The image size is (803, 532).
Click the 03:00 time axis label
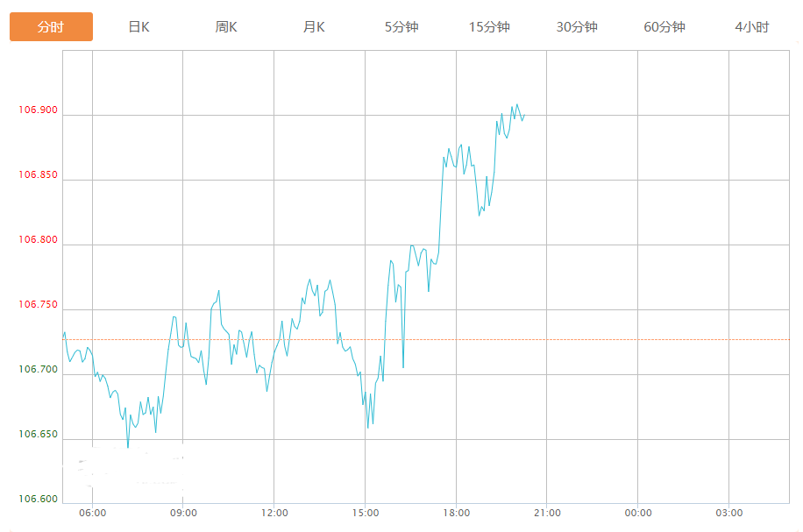tap(728, 514)
